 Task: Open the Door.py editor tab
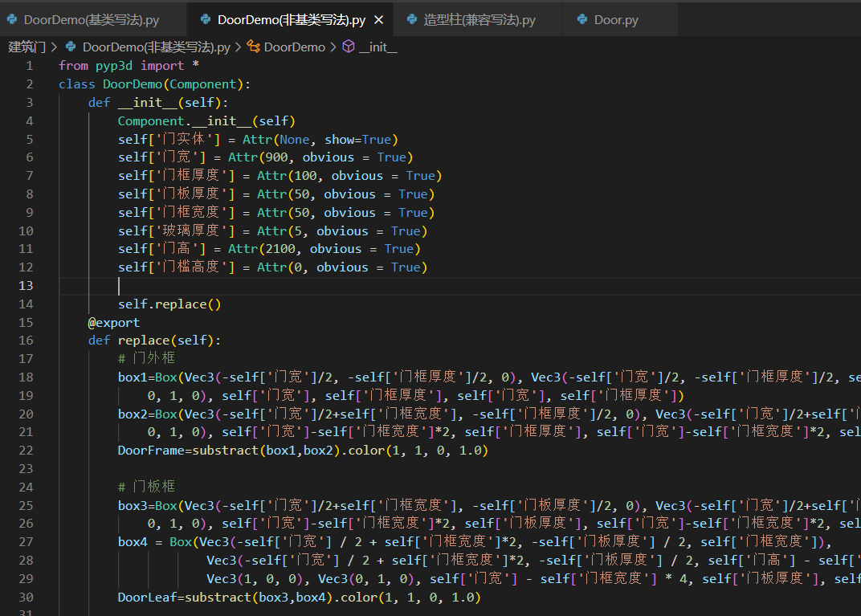[615, 20]
